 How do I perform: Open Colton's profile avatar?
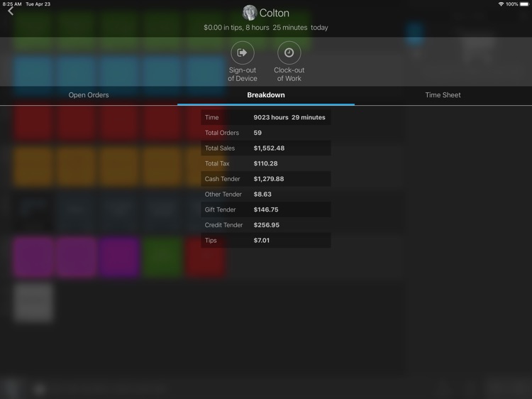(x=250, y=13)
